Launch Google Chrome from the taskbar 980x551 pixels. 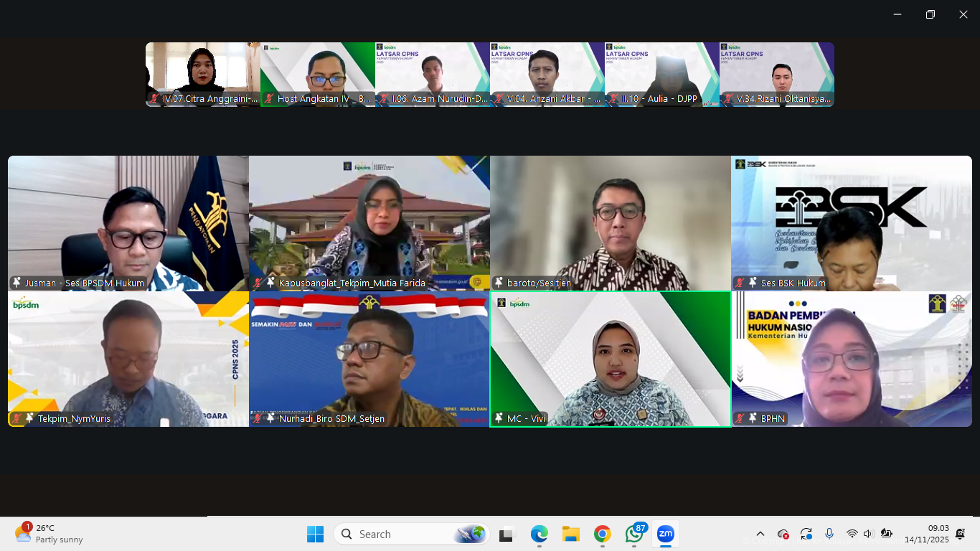(x=602, y=534)
